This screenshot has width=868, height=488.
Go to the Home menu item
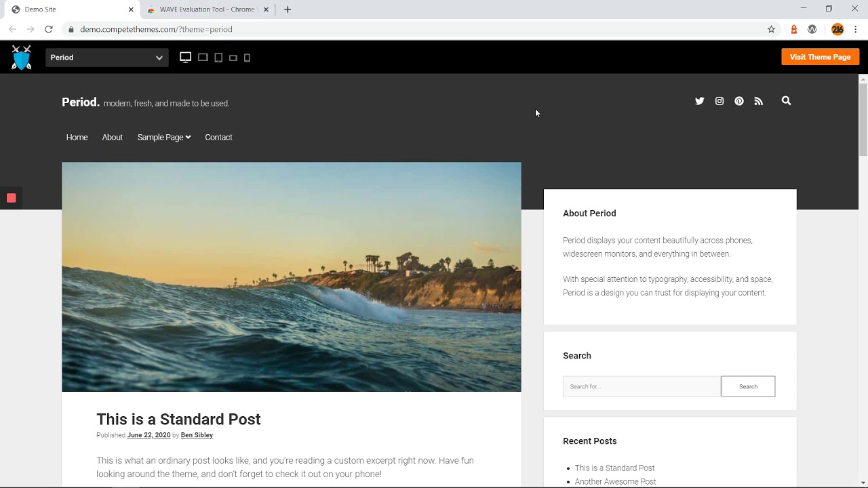pos(77,138)
